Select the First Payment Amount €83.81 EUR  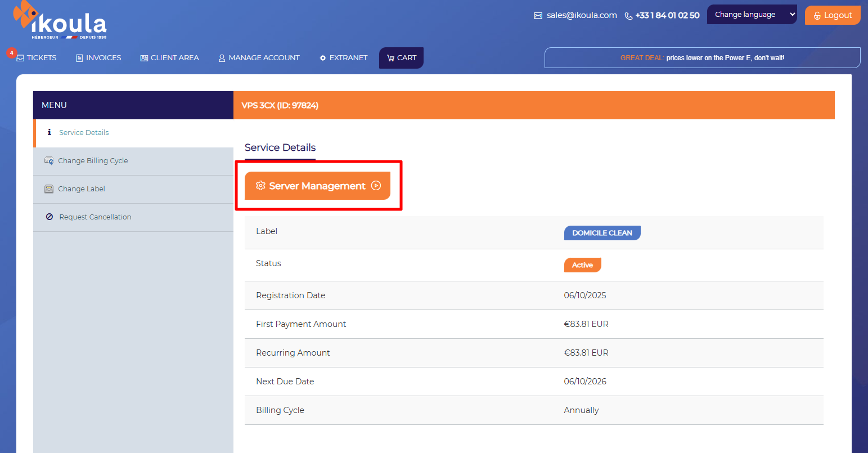586,324
